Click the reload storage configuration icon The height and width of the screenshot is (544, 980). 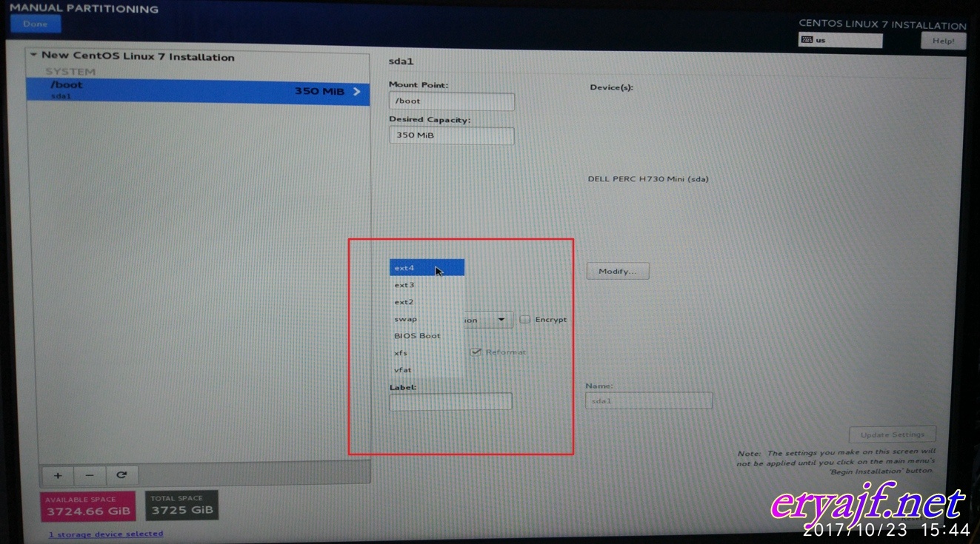pyautogui.click(x=122, y=475)
